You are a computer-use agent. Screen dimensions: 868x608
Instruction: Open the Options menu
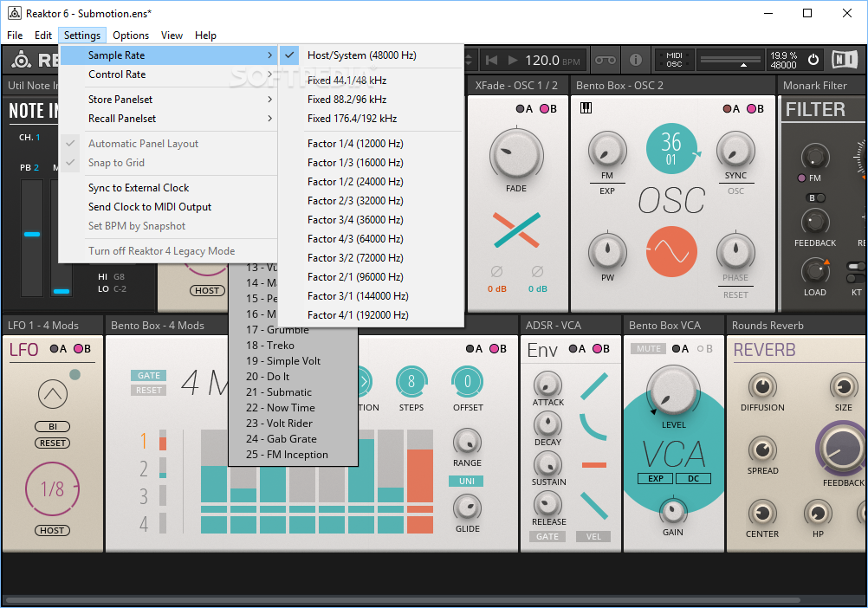pos(131,36)
